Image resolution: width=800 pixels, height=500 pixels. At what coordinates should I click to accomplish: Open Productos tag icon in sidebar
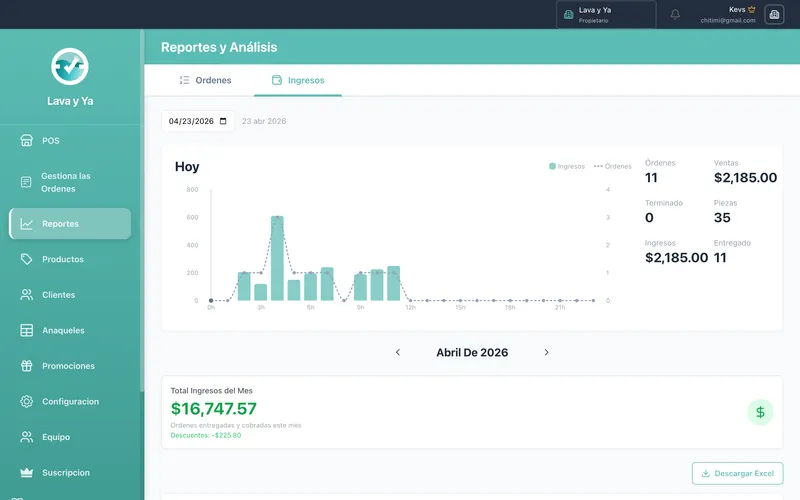[27, 259]
